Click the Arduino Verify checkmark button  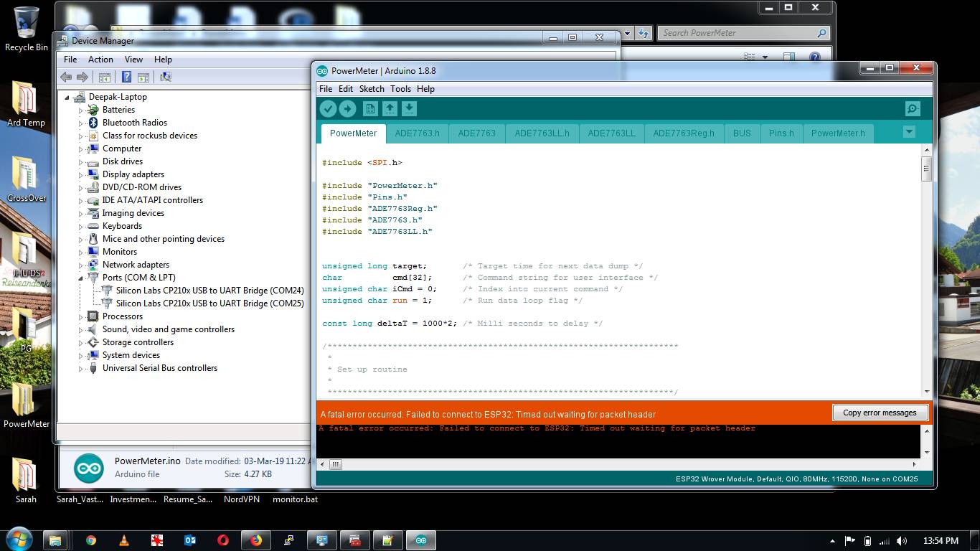pyautogui.click(x=328, y=108)
